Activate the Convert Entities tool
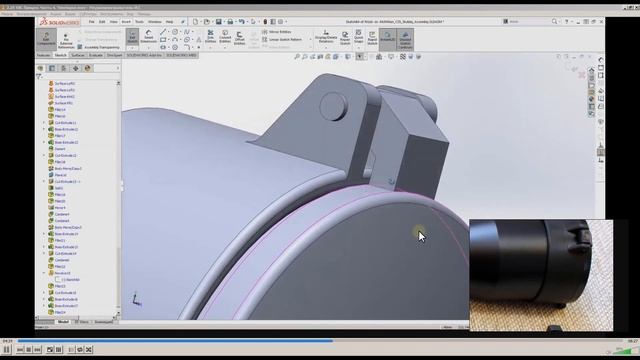640x360 pixels. (225, 36)
